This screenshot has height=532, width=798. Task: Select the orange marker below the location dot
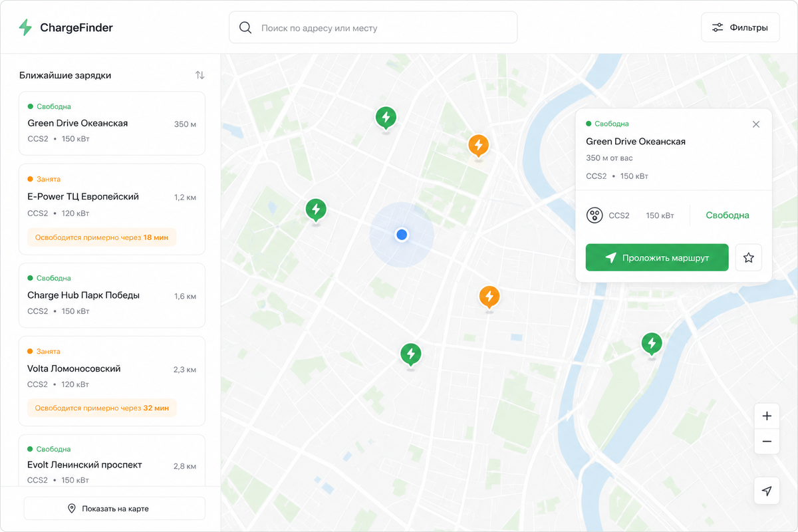[x=489, y=297]
